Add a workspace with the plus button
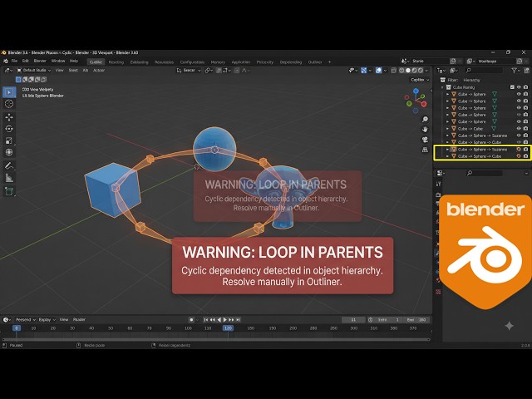The image size is (532, 399). [329, 62]
